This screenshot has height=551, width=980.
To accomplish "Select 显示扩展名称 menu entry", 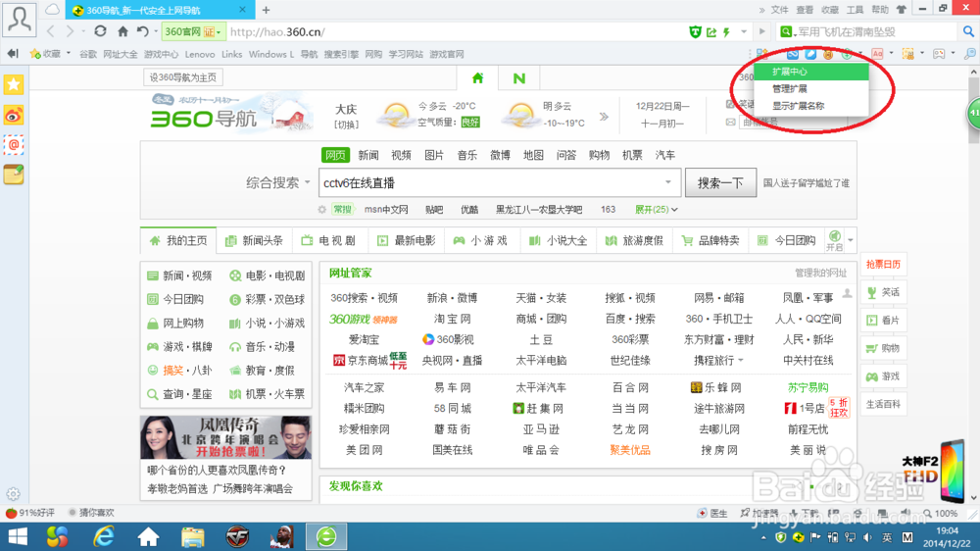I will [811, 106].
